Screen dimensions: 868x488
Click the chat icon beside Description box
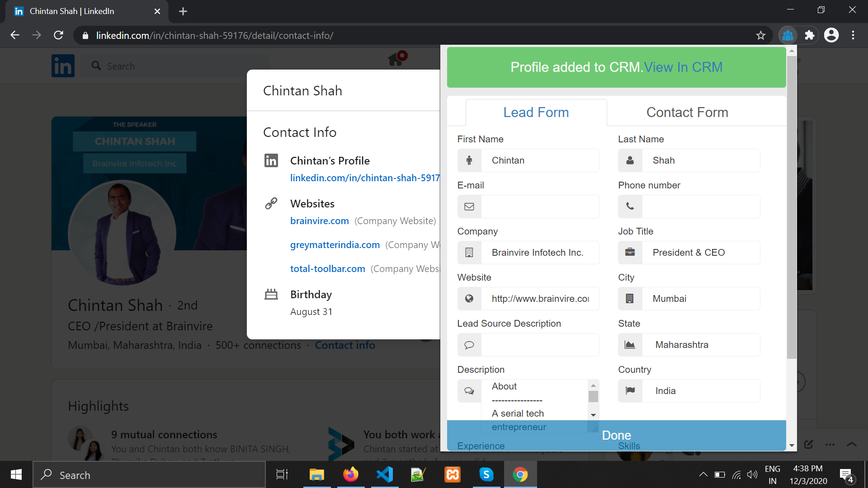pos(469,391)
